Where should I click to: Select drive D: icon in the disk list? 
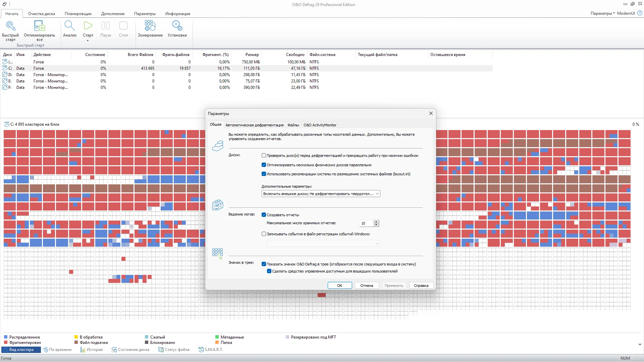click(5, 74)
